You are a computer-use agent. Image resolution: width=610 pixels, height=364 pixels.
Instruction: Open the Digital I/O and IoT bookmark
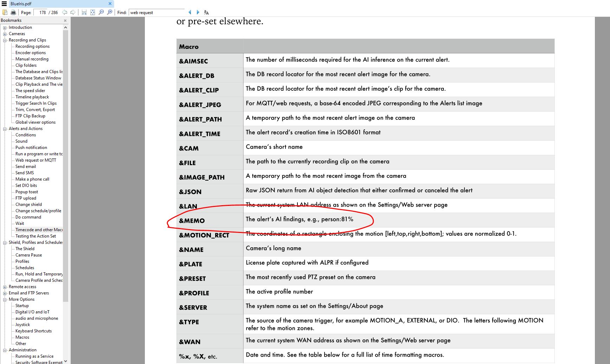pos(32,312)
